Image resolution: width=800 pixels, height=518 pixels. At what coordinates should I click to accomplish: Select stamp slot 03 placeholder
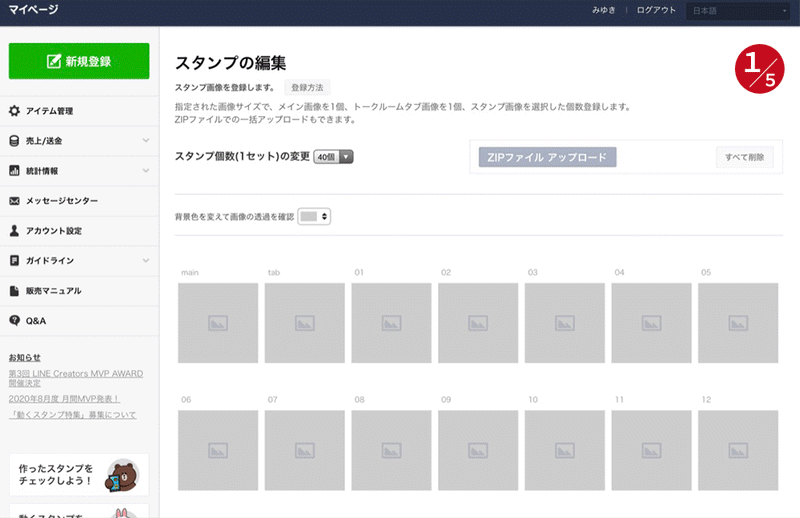pos(565,323)
